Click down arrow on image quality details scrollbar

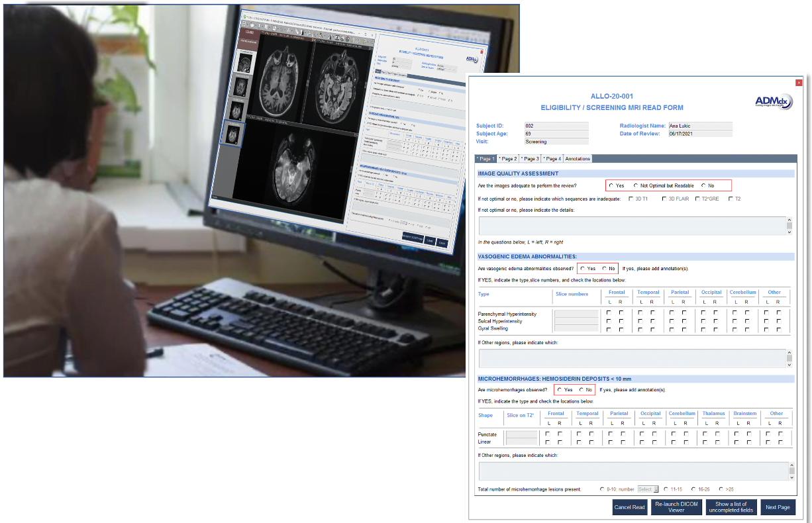[x=789, y=232]
